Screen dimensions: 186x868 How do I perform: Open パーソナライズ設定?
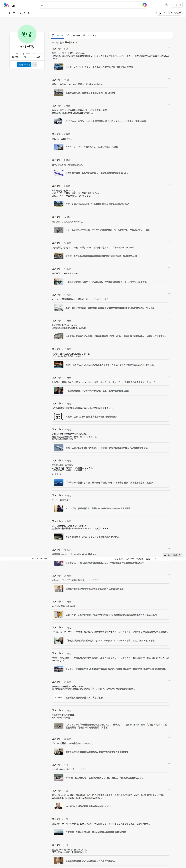click(x=169, y=13)
